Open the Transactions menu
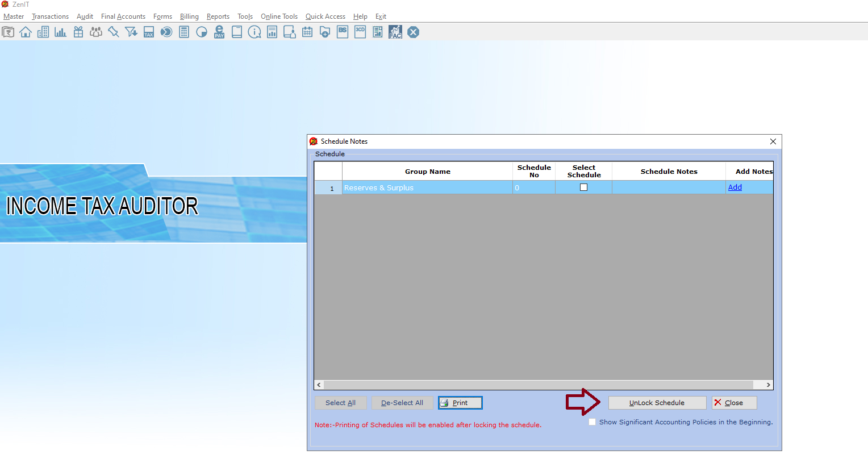This screenshot has height=463, width=868. tap(50, 16)
